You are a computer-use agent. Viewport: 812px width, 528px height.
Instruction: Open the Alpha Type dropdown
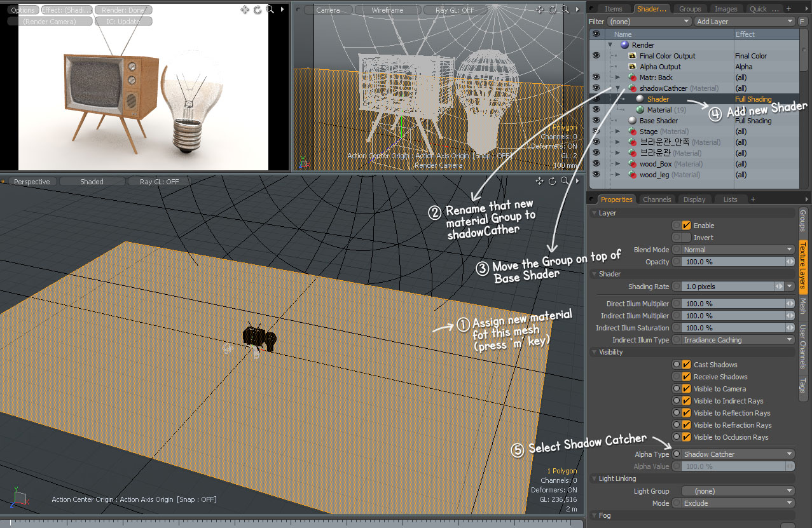click(x=738, y=454)
